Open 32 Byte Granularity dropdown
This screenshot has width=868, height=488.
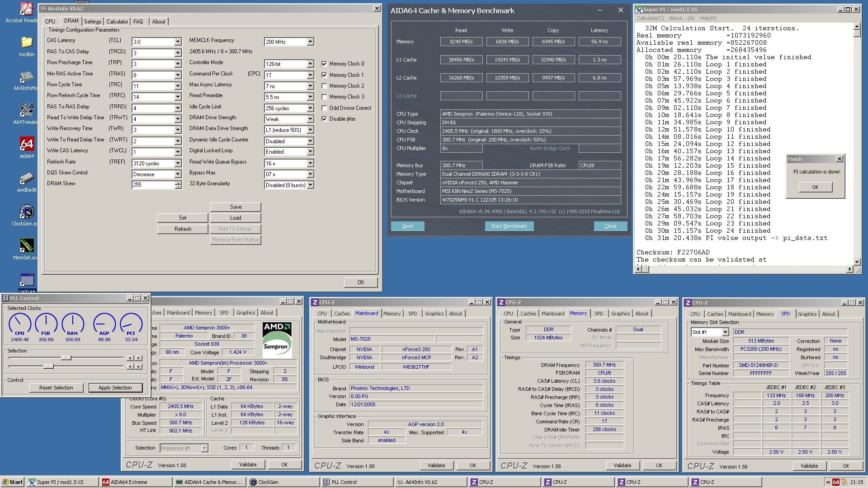[x=310, y=185]
